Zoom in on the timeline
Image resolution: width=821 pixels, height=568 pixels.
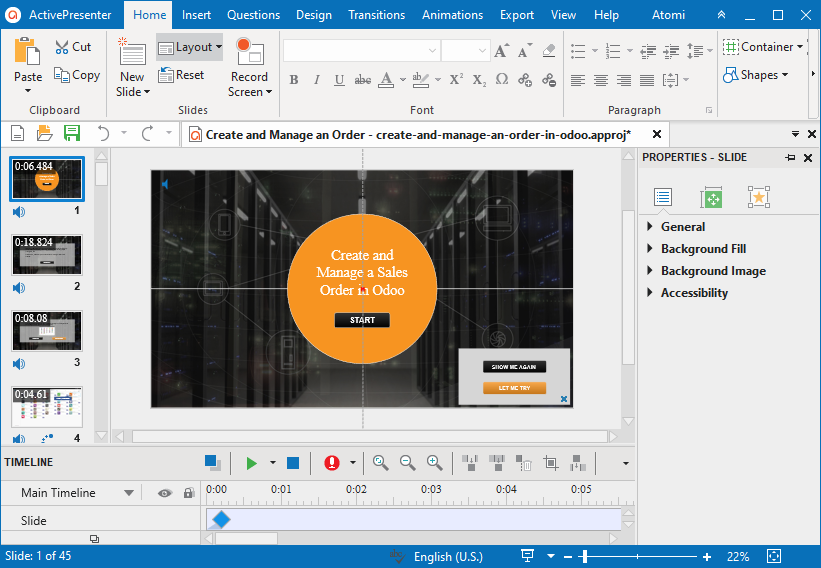[x=435, y=463]
